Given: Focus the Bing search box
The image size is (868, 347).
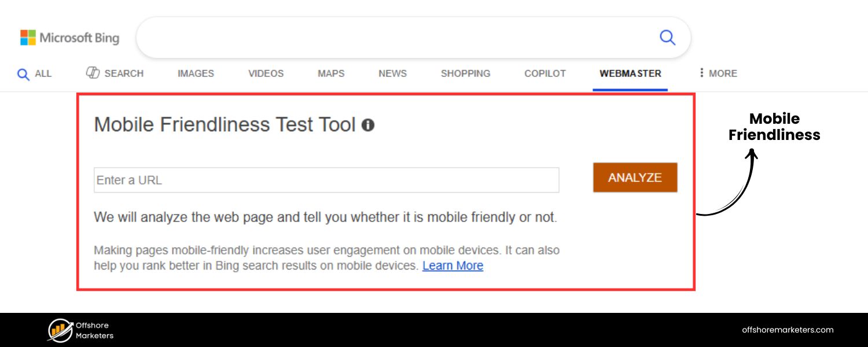Looking at the screenshot, I should 393,38.
